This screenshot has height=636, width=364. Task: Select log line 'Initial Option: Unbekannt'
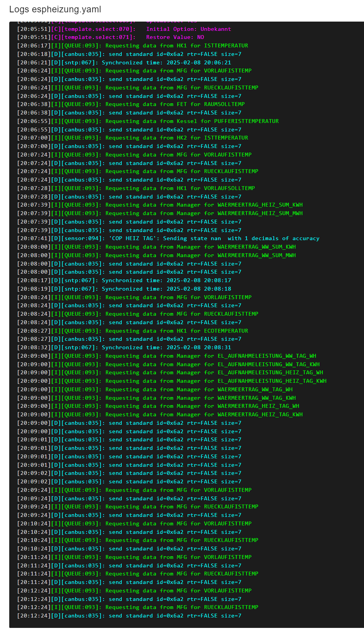click(x=124, y=29)
